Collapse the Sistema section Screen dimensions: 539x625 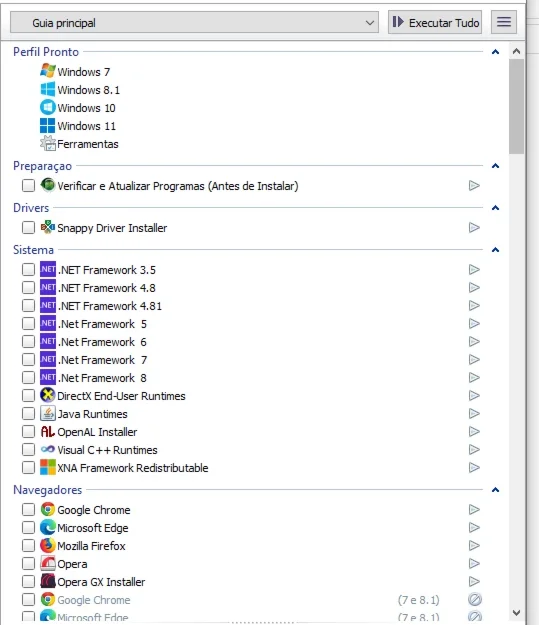(496, 250)
